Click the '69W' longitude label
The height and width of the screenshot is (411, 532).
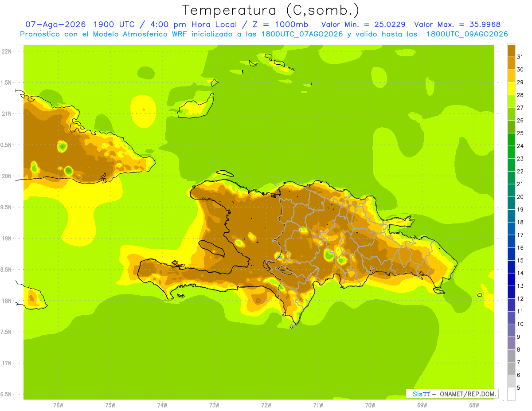(422, 405)
